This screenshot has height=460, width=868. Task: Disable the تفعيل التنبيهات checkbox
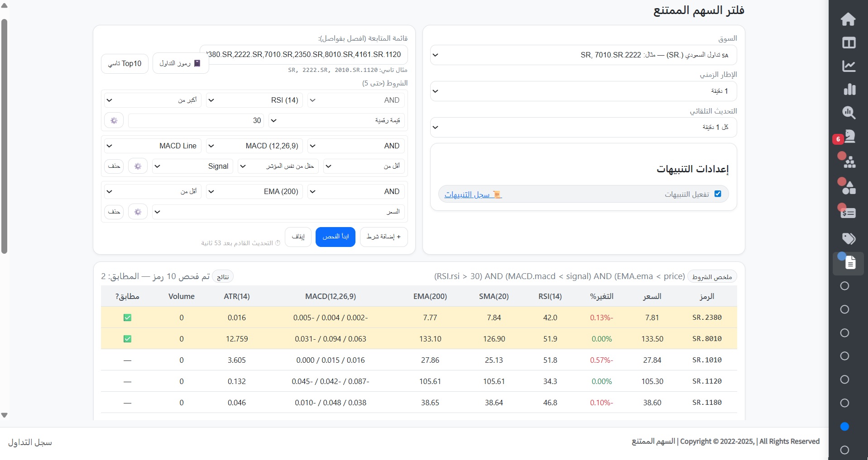[718, 194]
